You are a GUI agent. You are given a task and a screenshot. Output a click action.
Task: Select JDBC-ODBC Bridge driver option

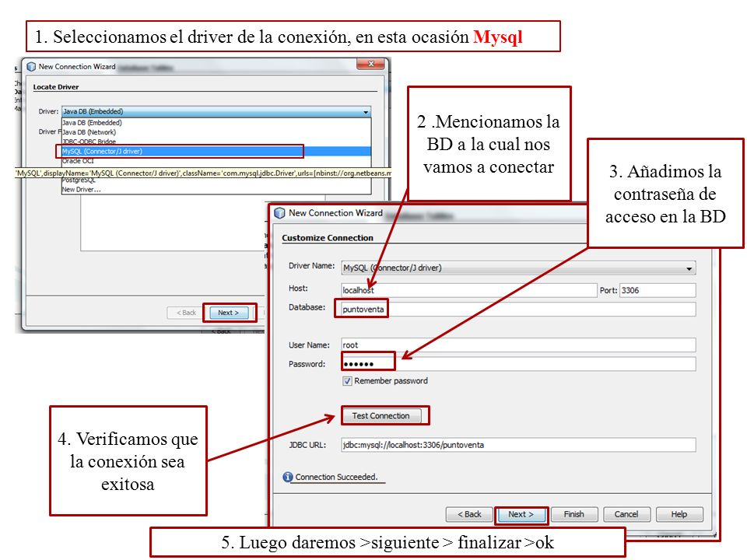[x=216, y=142]
